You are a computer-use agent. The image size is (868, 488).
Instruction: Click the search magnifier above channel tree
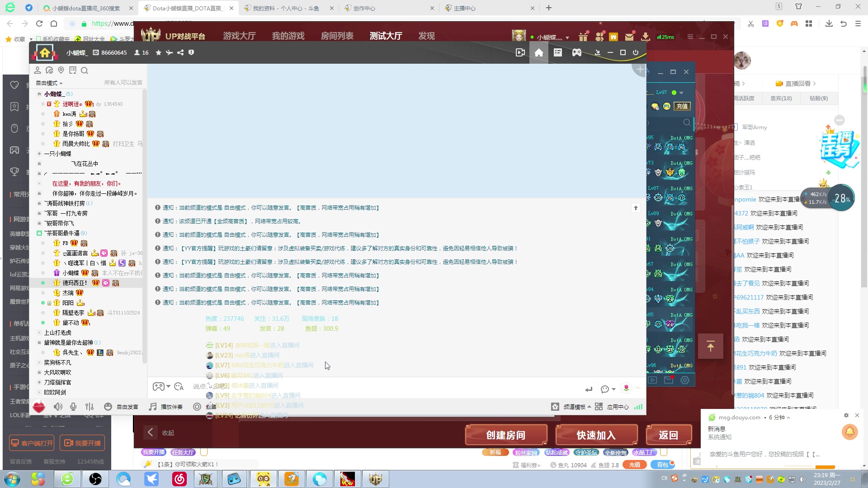point(85,70)
